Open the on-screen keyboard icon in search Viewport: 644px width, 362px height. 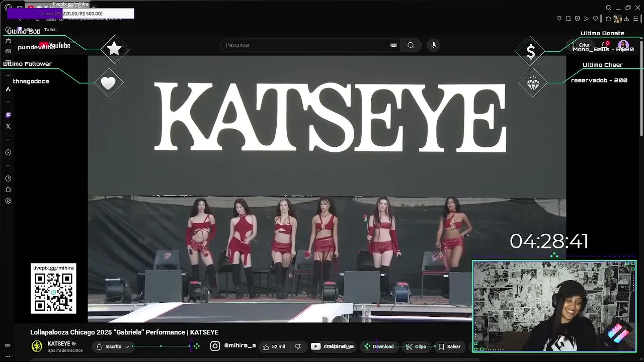393,45
